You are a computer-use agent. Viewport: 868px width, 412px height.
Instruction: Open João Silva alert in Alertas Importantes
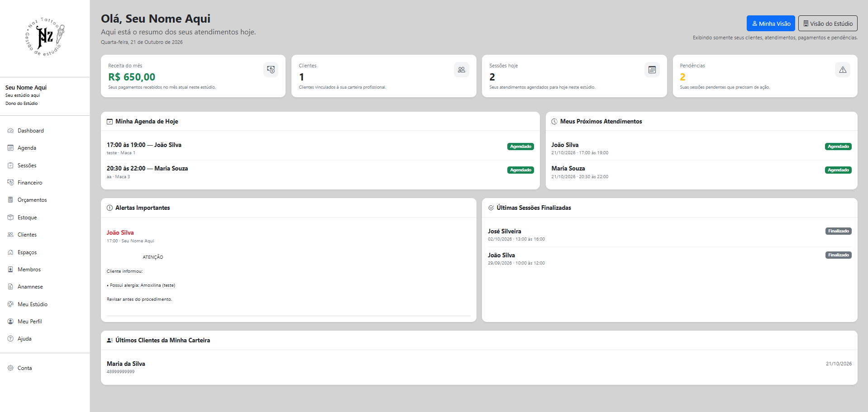tap(120, 233)
